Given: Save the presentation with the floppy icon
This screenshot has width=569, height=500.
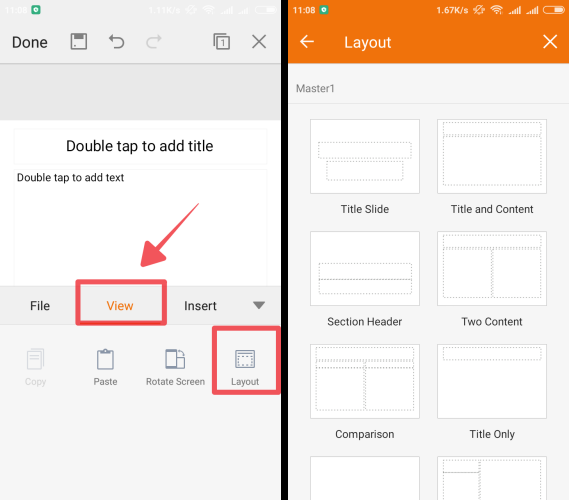Looking at the screenshot, I should pos(78,41).
